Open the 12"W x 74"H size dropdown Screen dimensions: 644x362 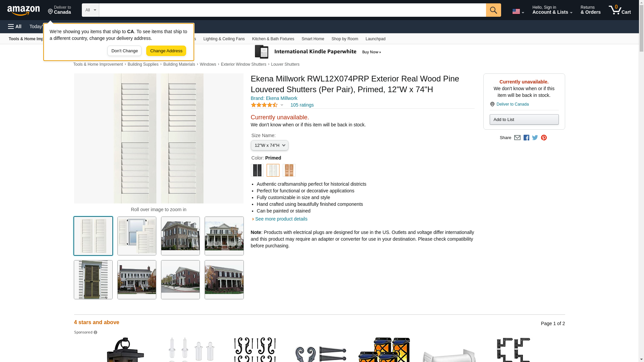[x=269, y=145]
